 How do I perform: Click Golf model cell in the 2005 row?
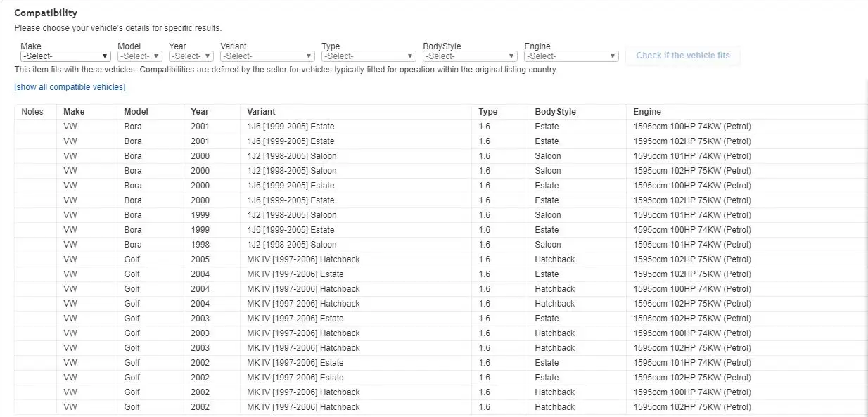tap(151, 259)
